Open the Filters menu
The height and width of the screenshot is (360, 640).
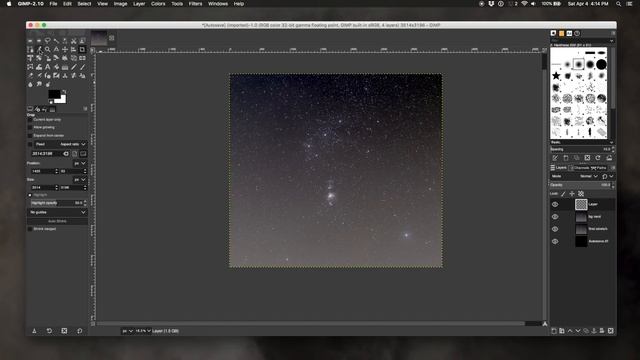pyautogui.click(x=195, y=4)
